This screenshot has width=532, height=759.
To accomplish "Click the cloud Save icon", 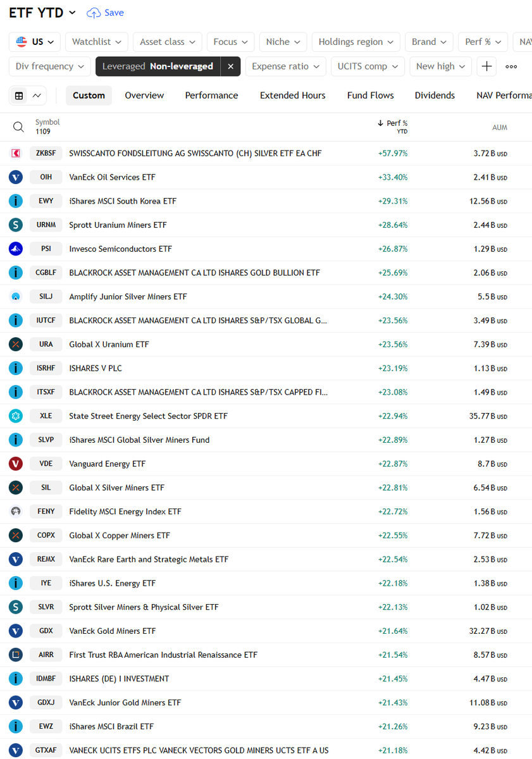I will click(94, 13).
